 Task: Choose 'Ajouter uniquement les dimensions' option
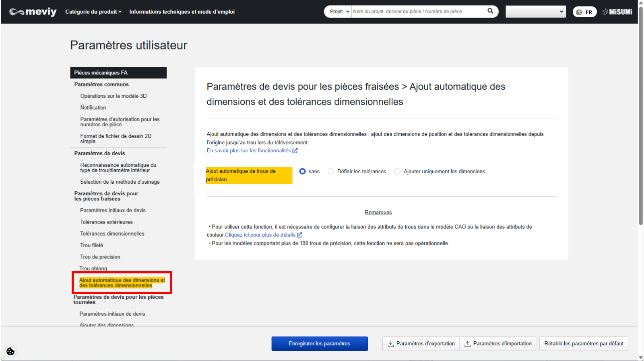tap(397, 171)
